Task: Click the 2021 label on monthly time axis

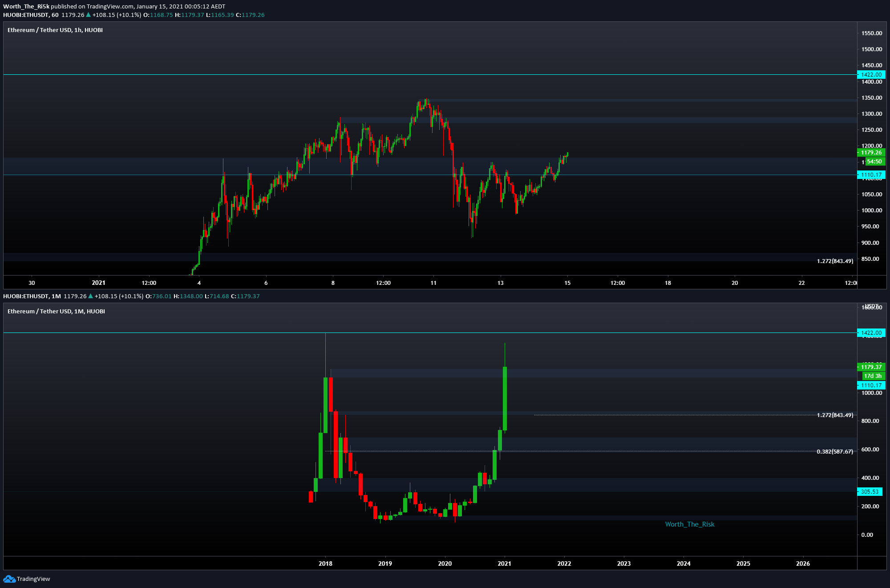Action: coord(504,564)
